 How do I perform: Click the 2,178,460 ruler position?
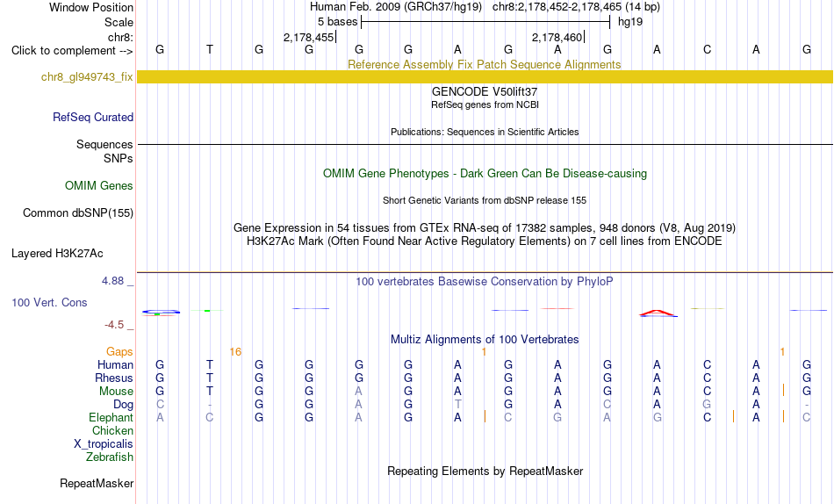point(557,37)
